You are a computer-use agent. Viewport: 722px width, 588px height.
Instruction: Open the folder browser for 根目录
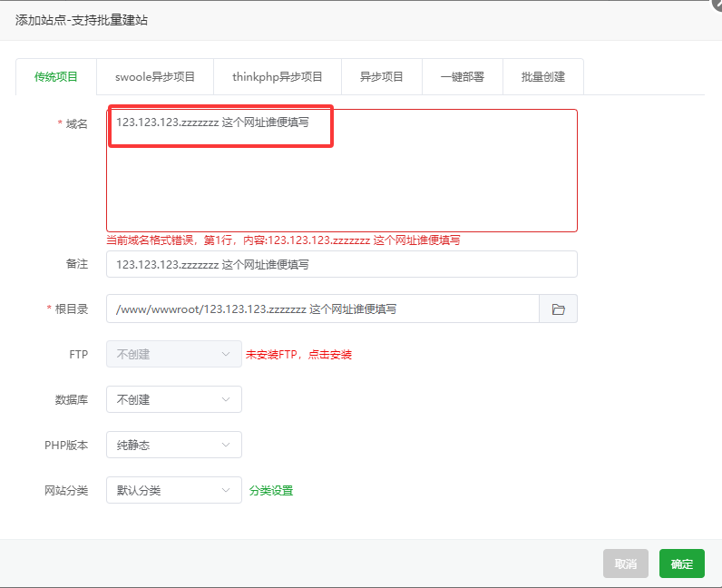pyautogui.click(x=558, y=309)
